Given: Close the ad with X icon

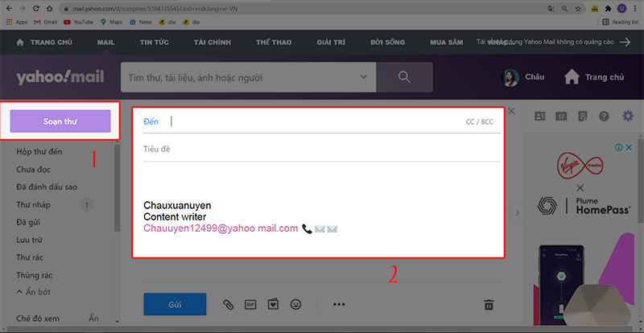Looking at the screenshot, I should (x=629, y=147).
